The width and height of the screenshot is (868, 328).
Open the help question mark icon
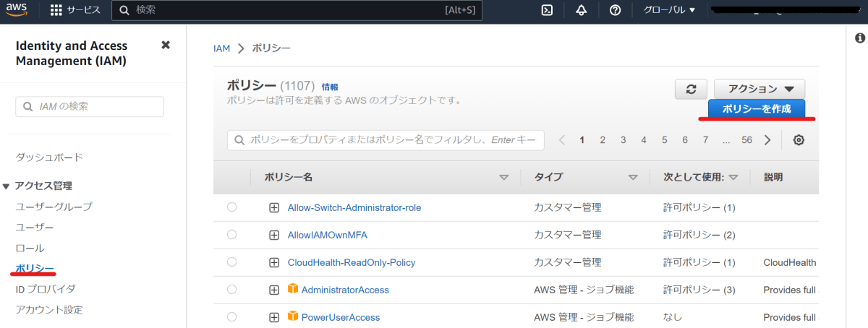point(615,10)
